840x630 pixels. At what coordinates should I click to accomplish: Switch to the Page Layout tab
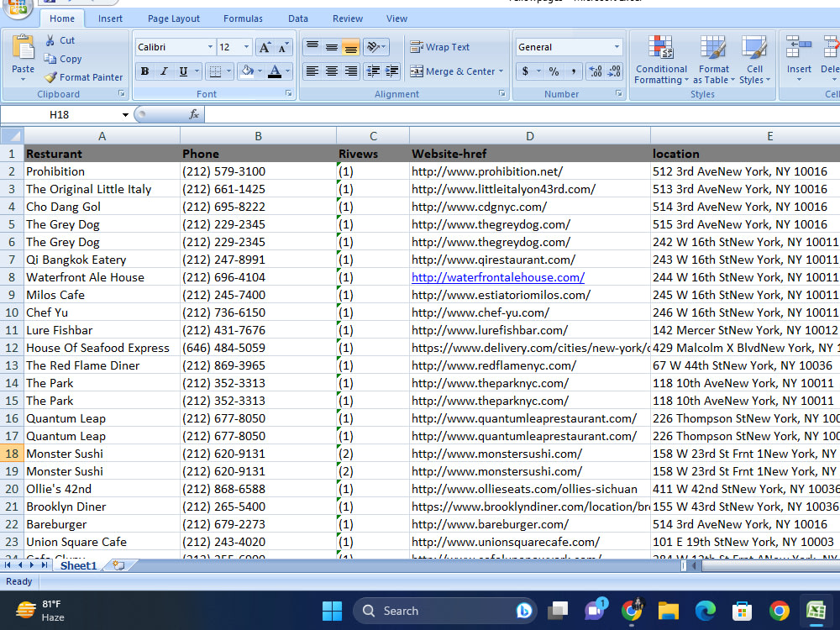point(174,18)
